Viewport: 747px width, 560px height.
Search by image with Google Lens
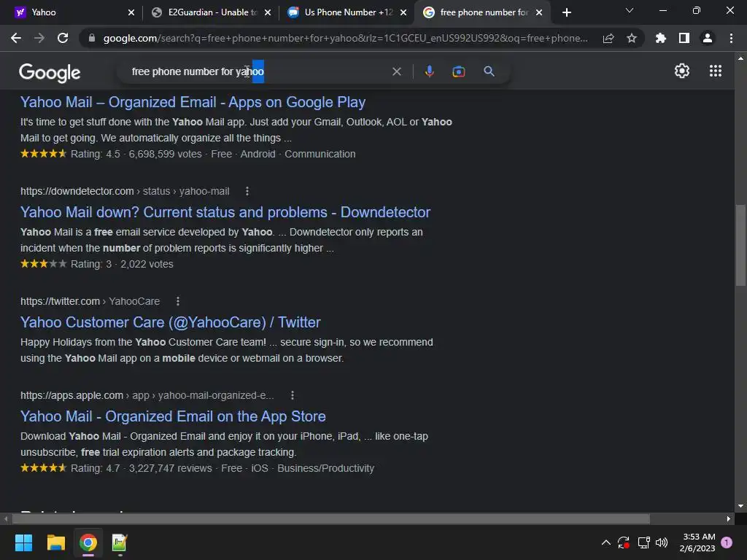point(459,71)
